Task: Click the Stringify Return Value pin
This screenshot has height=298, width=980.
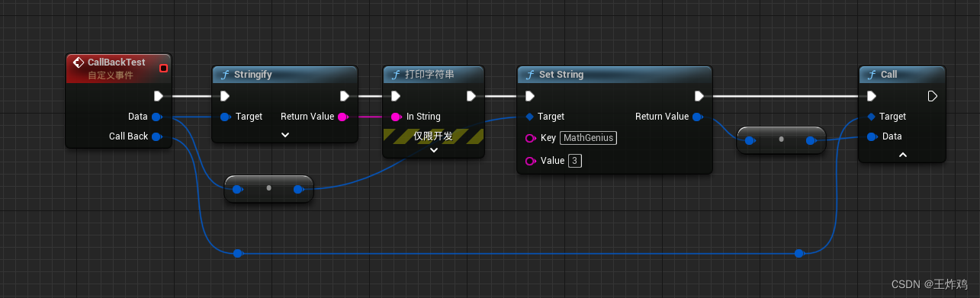Action: tap(342, 117)
